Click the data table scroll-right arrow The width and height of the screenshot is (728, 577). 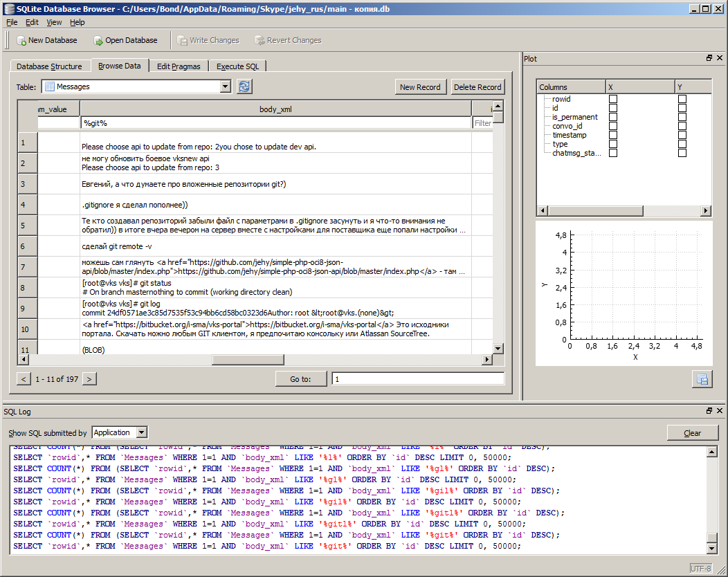487,359
